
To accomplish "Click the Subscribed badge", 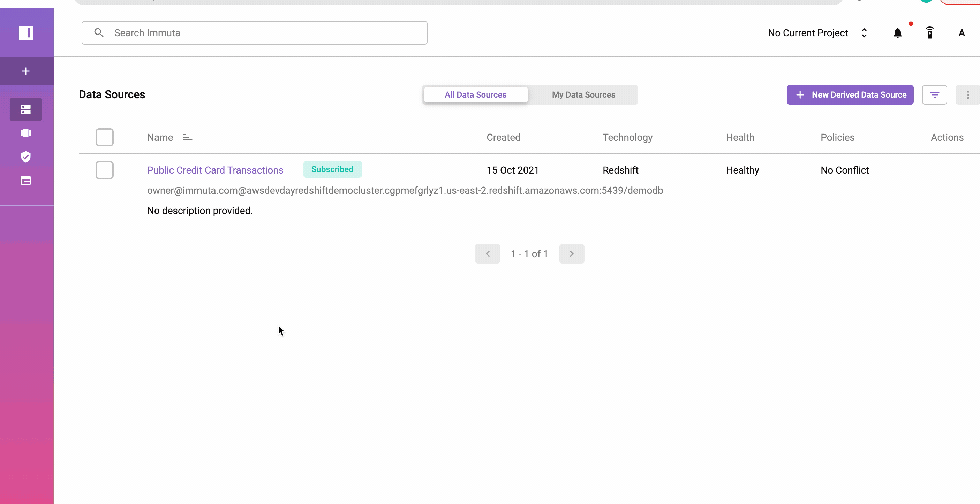I will coord(332,169).
